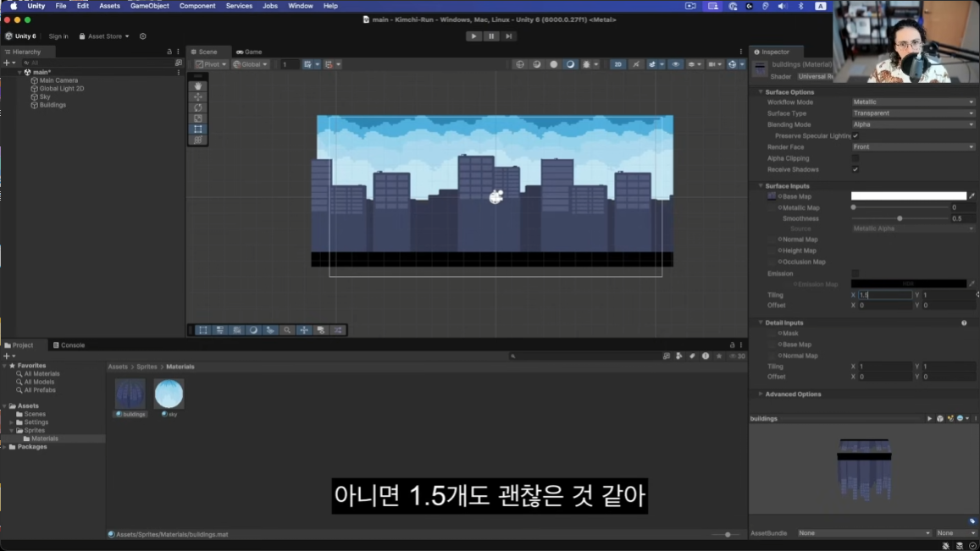Click the Smoothness slider handle
This screenshot has height=551, width=980.
click(900, 218)
